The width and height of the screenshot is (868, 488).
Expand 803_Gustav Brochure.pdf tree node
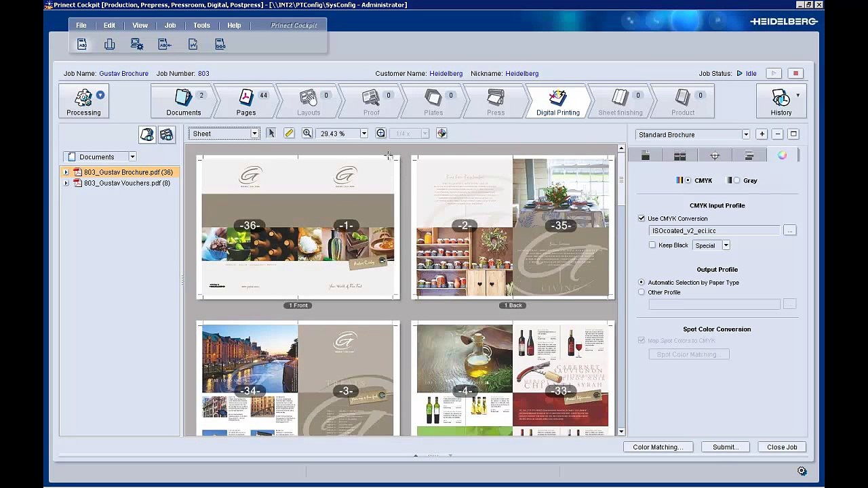(66, 172)
